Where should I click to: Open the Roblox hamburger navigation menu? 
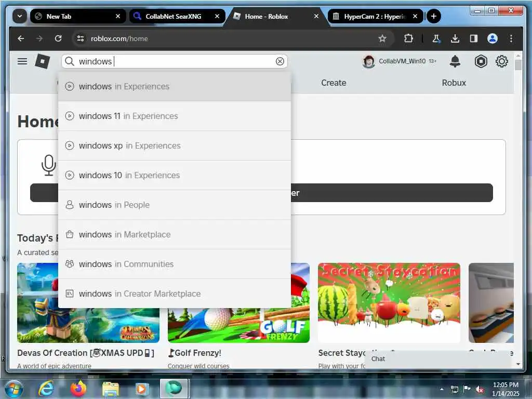pos(22,61)
